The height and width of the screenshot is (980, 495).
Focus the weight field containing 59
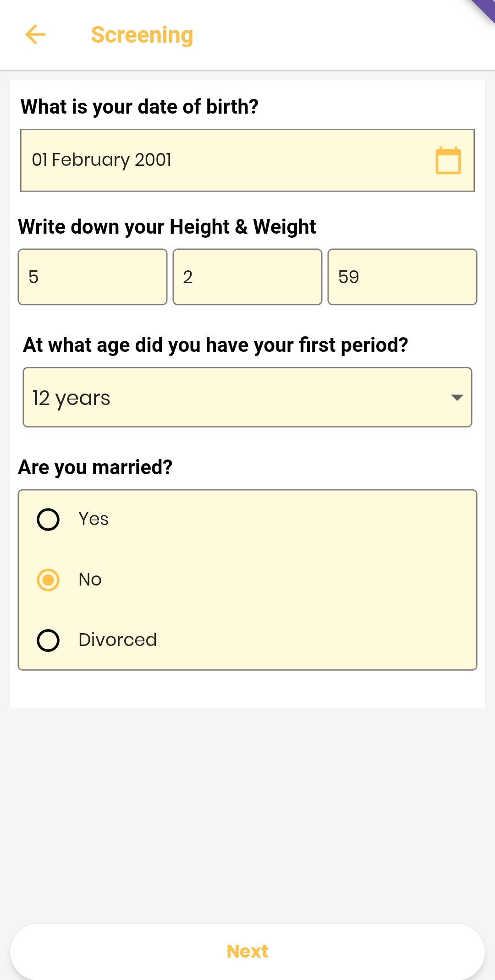[402, 277]
